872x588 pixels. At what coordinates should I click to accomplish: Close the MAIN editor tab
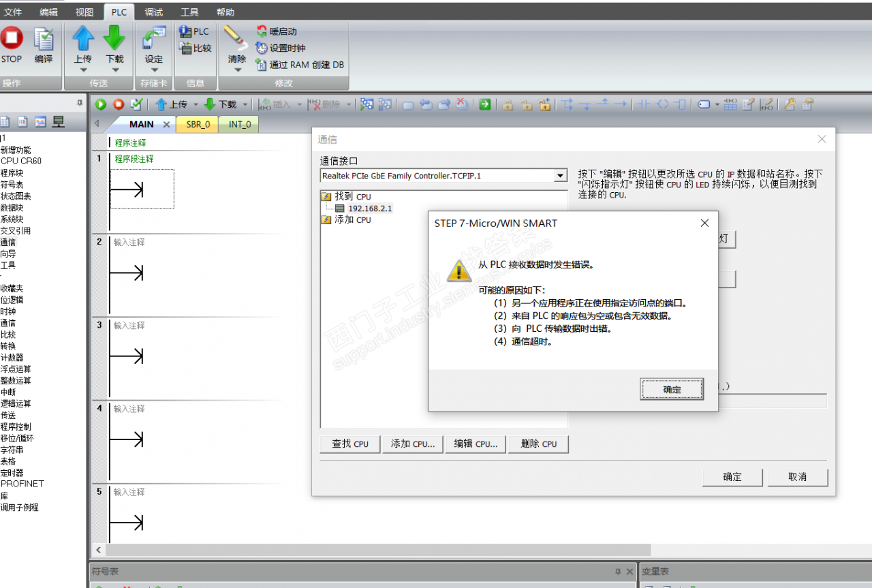(166, 125)
